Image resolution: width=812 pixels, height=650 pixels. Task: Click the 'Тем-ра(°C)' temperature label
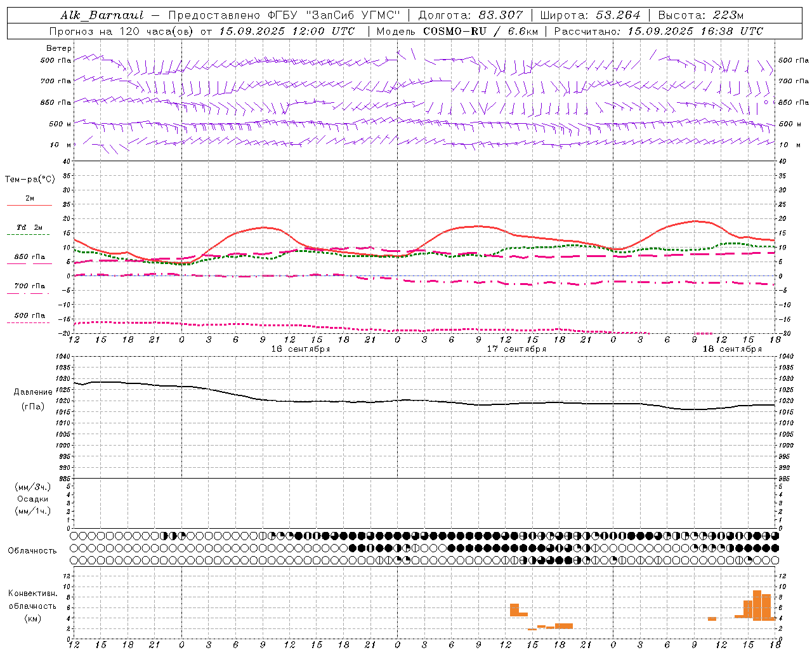click(x=30, y=180)
